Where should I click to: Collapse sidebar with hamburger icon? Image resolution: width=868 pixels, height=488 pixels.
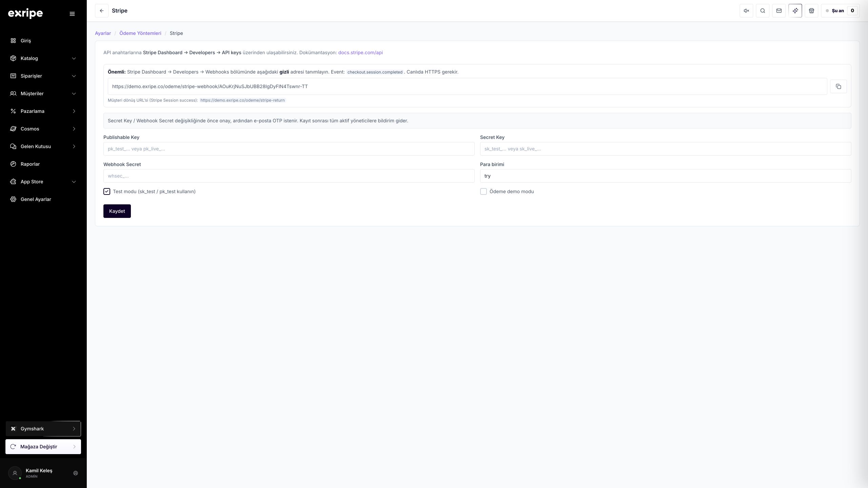[x=72, y=14]
